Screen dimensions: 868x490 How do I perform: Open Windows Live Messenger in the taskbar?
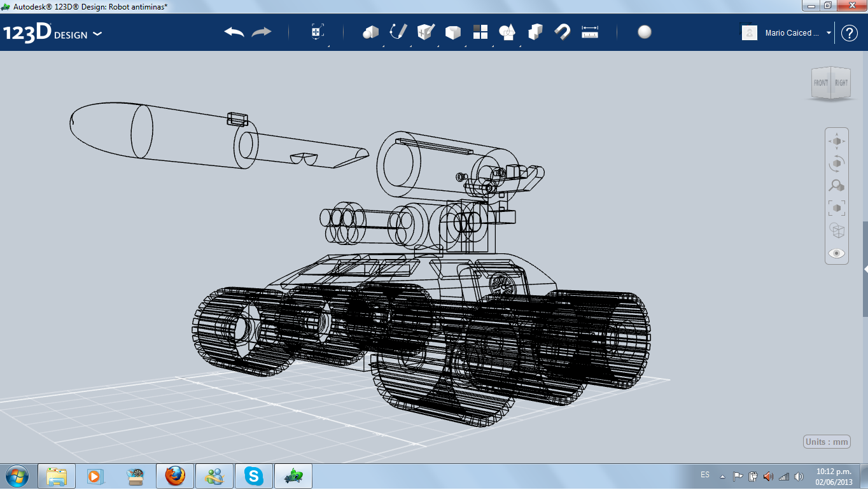click(214, 476)
